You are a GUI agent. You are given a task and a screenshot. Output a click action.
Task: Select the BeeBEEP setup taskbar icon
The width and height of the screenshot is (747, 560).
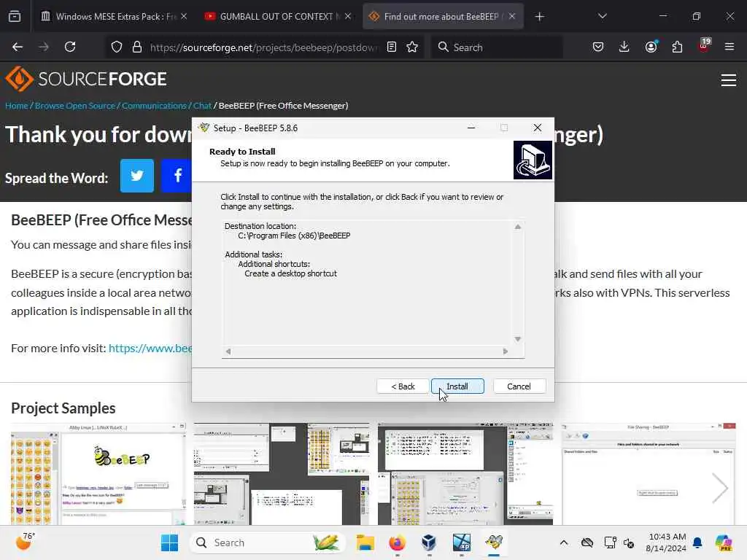pyautogui.click(x=494, y=542)
